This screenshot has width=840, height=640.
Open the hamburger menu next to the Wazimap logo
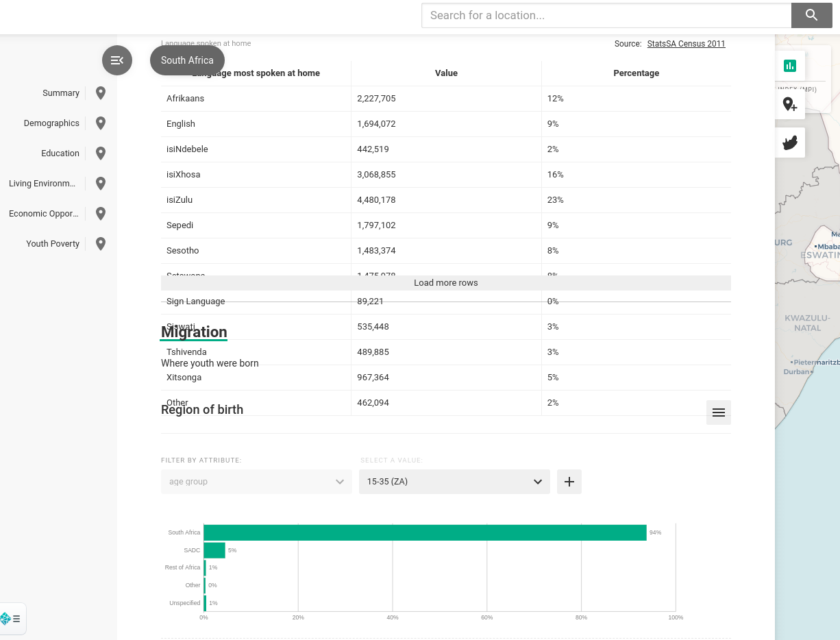pos(16,619)
